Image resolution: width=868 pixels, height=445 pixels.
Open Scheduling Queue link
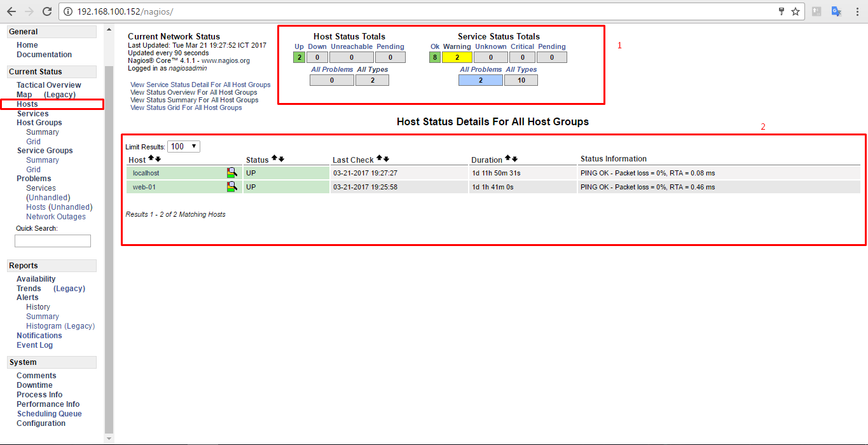(50, 414)
